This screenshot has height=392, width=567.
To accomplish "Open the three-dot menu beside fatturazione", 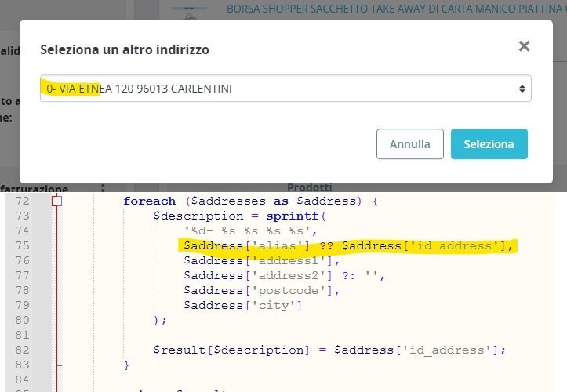I will (103, 188).
